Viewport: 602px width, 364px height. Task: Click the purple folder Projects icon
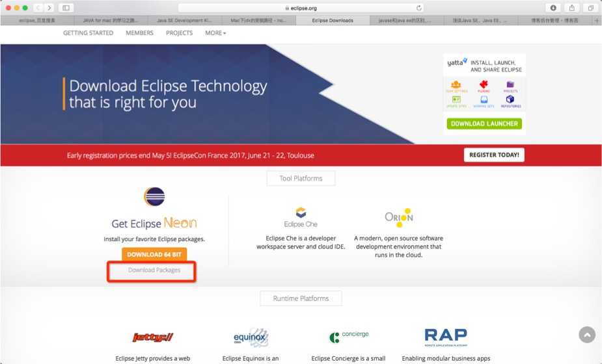tap(510, 86)
